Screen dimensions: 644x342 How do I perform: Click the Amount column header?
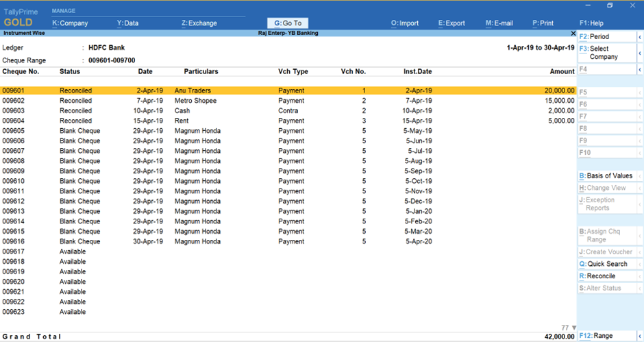562,71
